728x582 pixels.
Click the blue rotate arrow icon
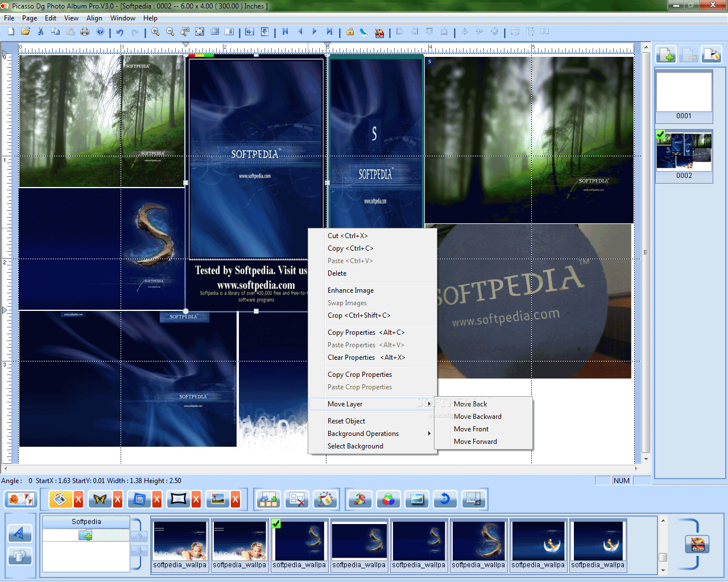pyautogui.click(x=445, y=500)
